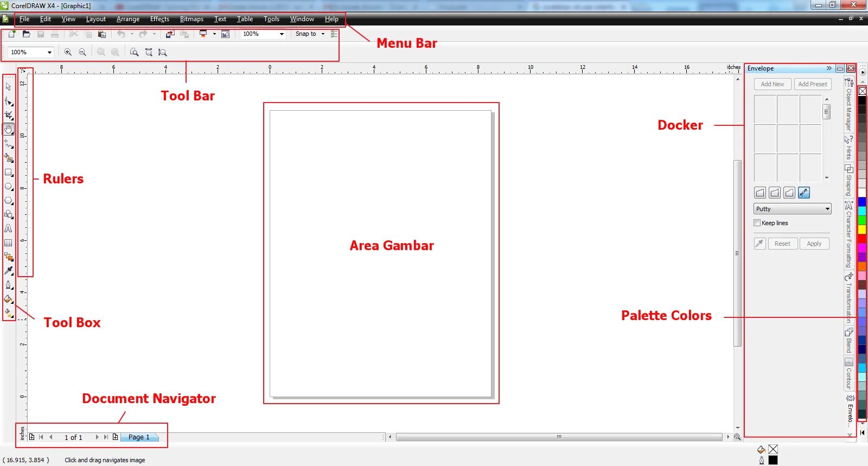Select the Rectangle tool

point(8,173)
